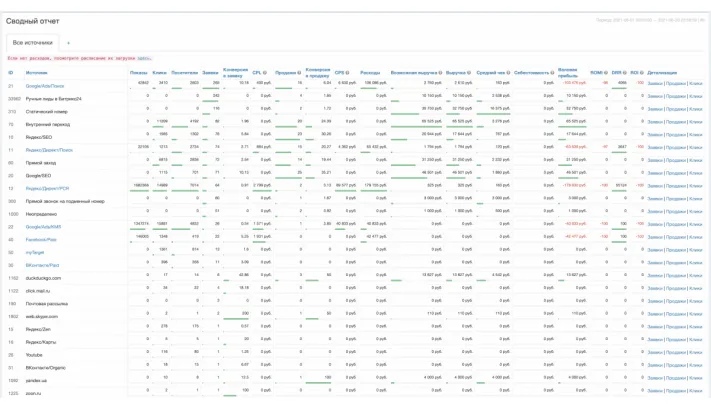
Task: Select the Статический номер source name
Action: pyautogui.click(x=47, y=112)
